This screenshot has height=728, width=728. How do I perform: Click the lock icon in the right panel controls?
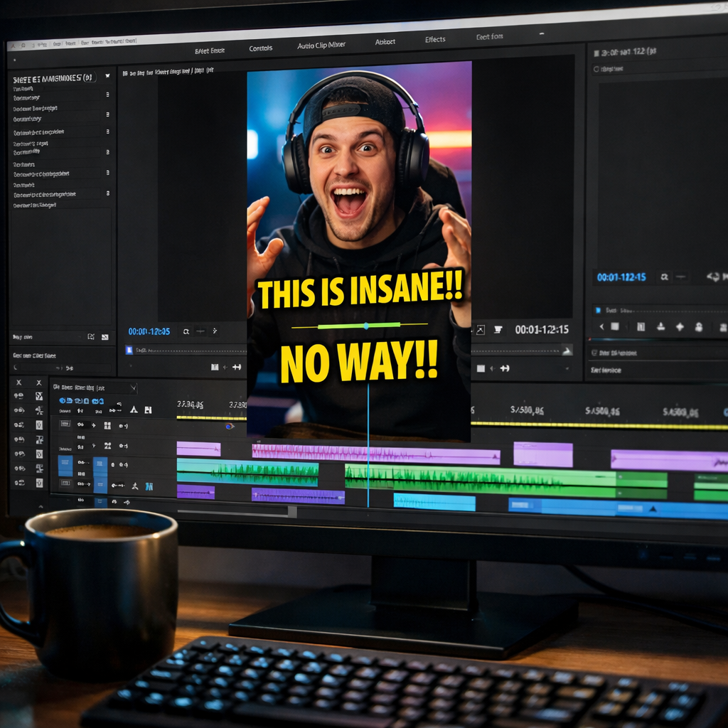click(x=698, y=326)
